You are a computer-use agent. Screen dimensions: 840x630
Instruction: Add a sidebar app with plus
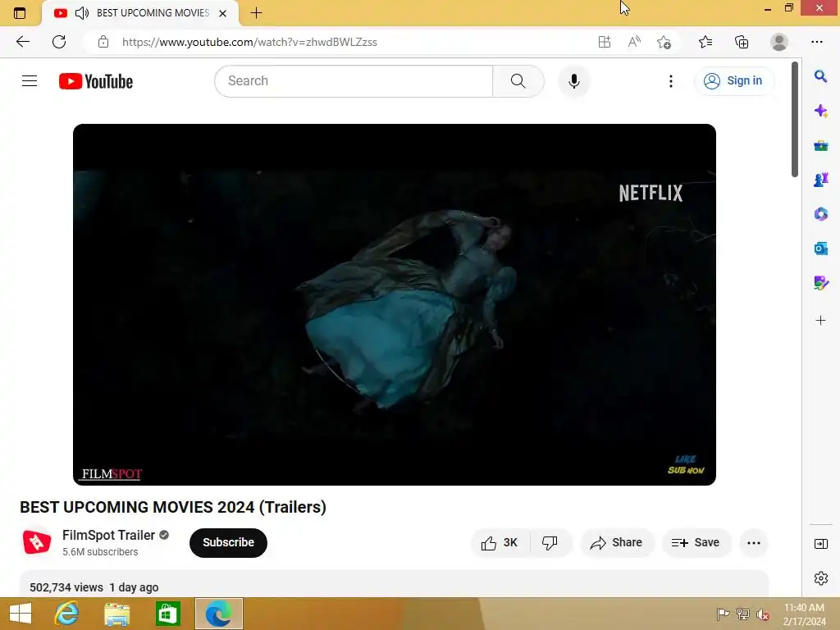tap(820, 321)
